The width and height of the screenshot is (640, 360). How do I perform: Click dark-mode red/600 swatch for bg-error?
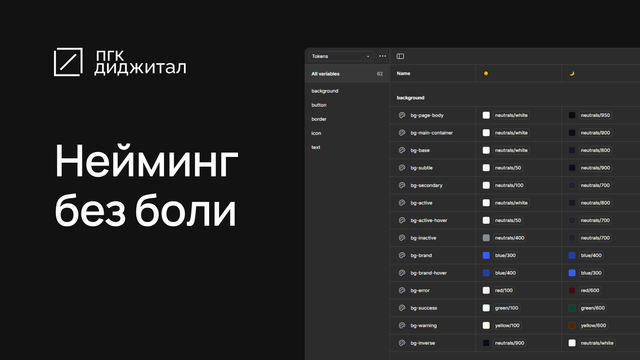click(x=572, y=291)
